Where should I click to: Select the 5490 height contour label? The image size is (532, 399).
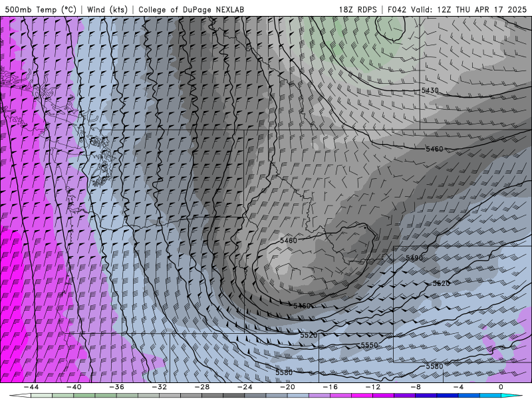click(x=414, y=258)
